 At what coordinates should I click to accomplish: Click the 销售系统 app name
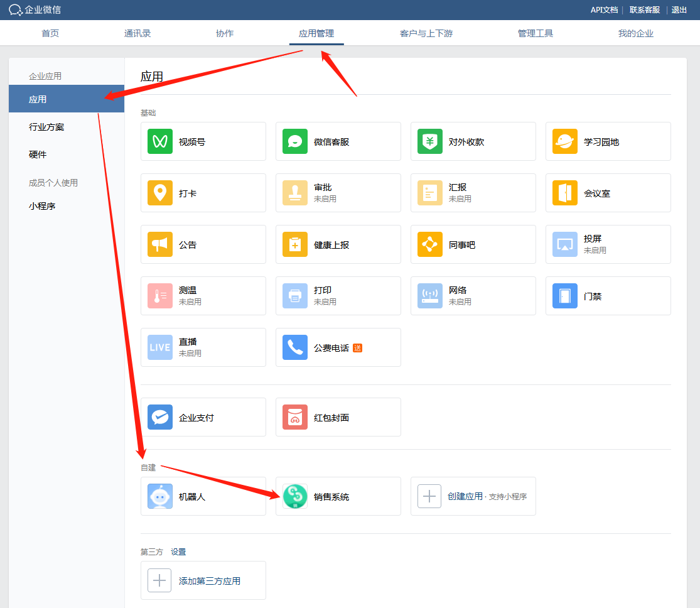(331, 497)
